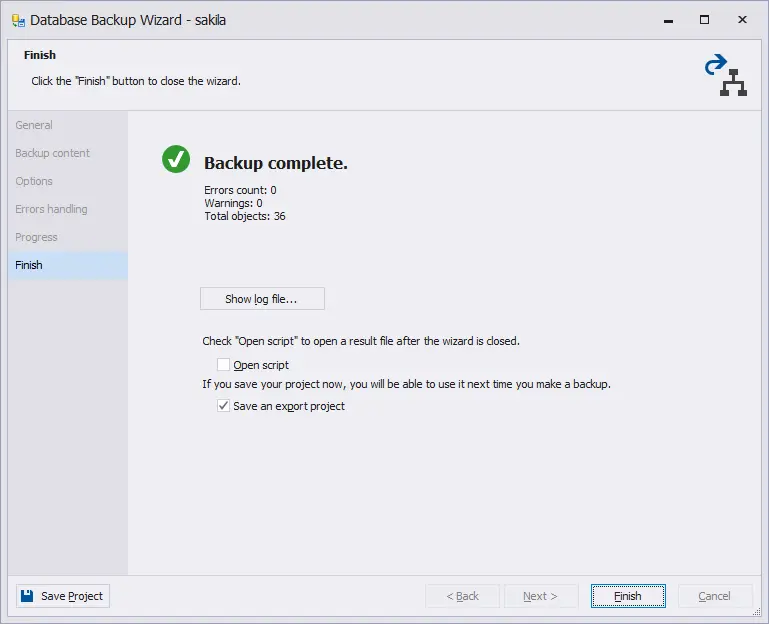Click the Cancel button
The height and width of the screenshot is (624, 769).
715,596
